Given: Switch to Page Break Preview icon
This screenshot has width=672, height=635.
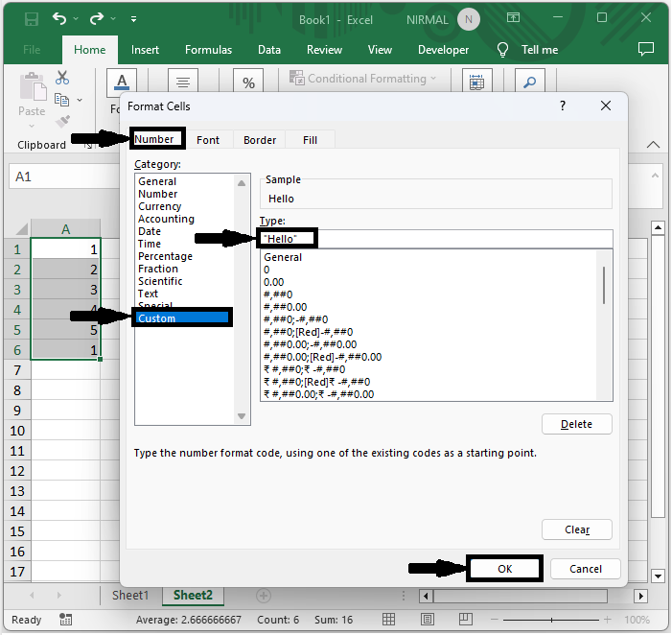Looking at the screenshot, I should (466, 619).
